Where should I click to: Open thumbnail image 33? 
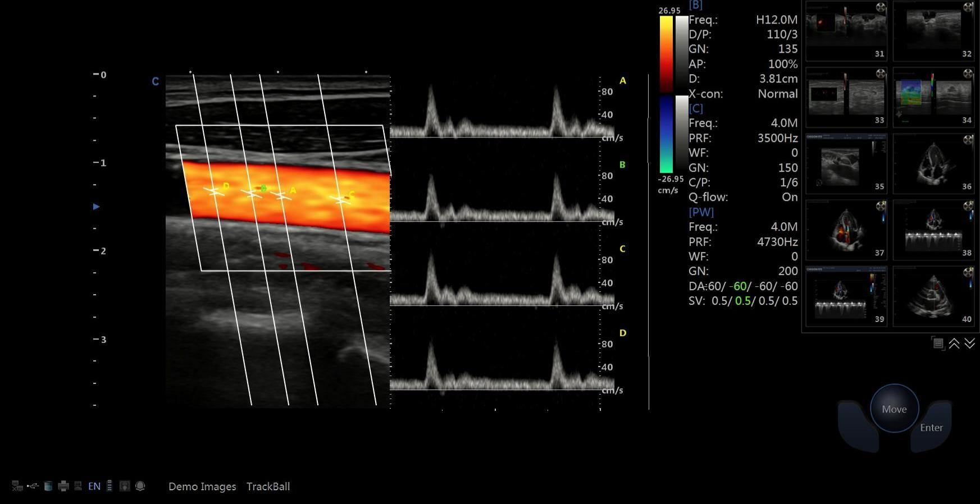tap(846, 97)
